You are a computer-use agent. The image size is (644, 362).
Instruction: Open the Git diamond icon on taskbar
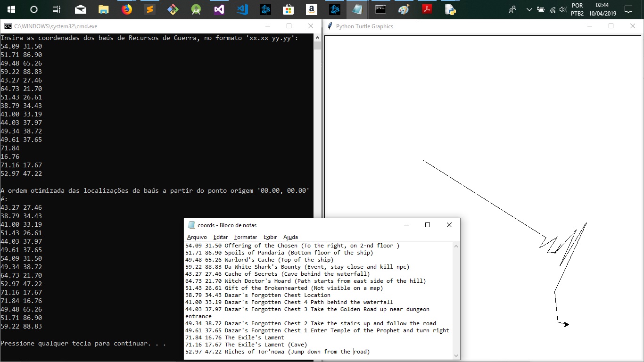pyautogui.click(x=173, y=9)
